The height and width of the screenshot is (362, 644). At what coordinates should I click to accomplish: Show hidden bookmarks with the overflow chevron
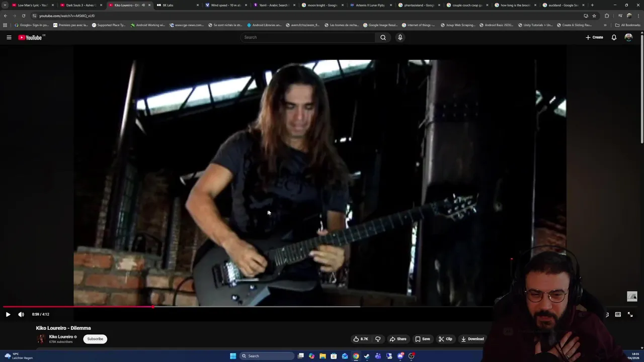[x=605, y=25]
